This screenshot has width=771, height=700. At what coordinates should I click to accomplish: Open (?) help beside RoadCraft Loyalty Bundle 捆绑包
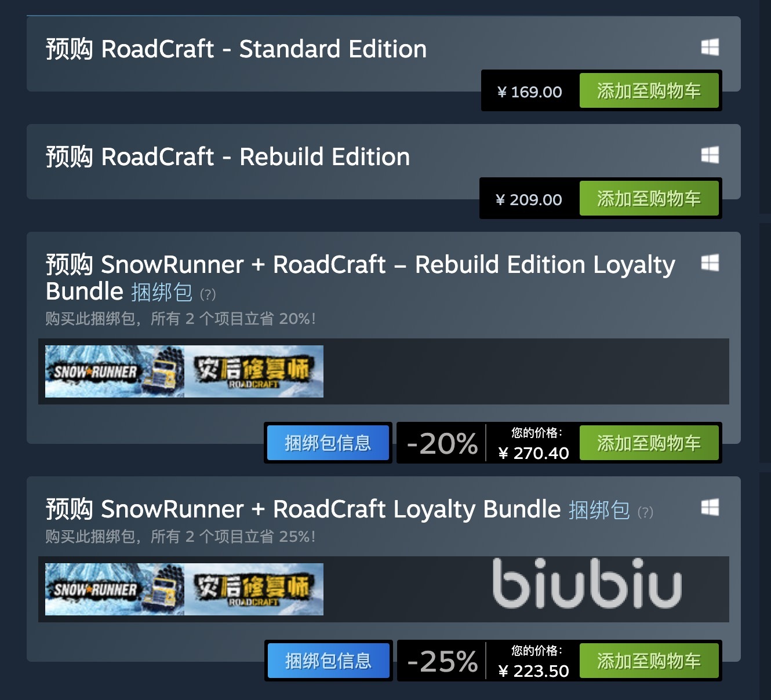pyautogui.click(x=645, y=512)
